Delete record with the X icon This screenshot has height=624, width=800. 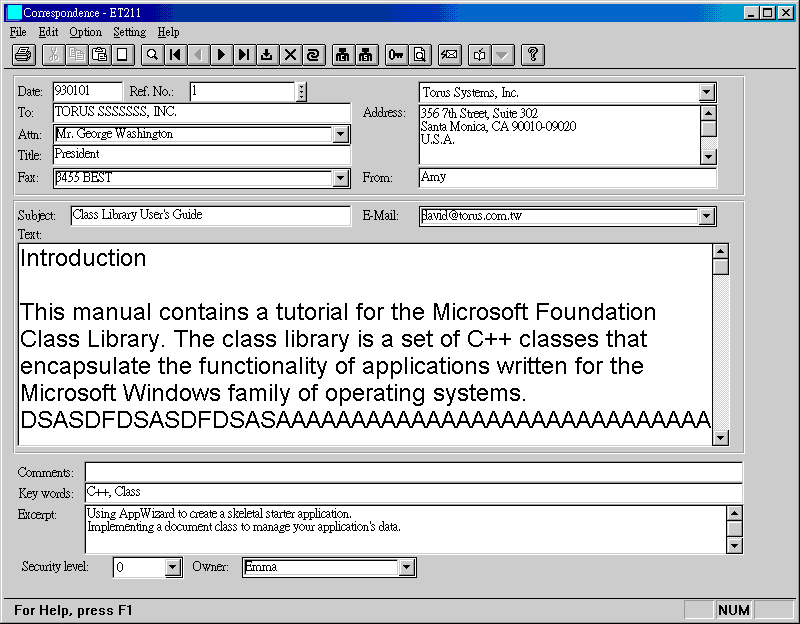click(290, 55)
